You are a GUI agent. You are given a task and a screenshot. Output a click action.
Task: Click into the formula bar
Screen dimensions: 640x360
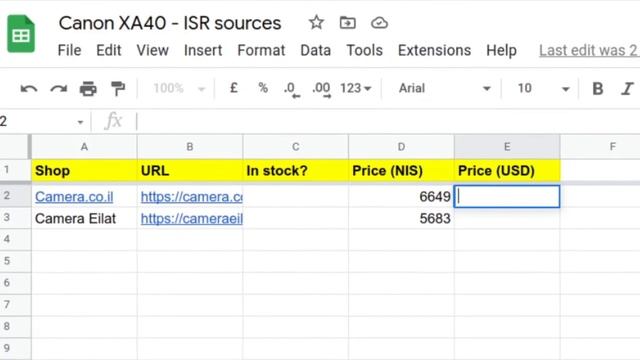tap(388, 122)
